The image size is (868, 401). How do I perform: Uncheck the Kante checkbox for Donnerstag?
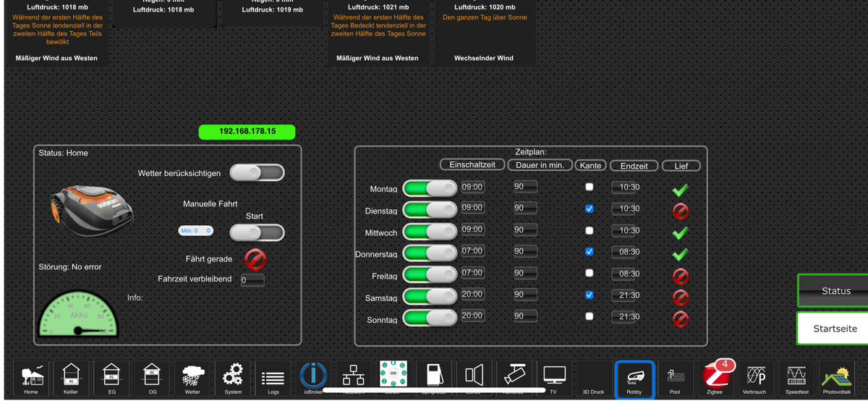tap(590, 251)
